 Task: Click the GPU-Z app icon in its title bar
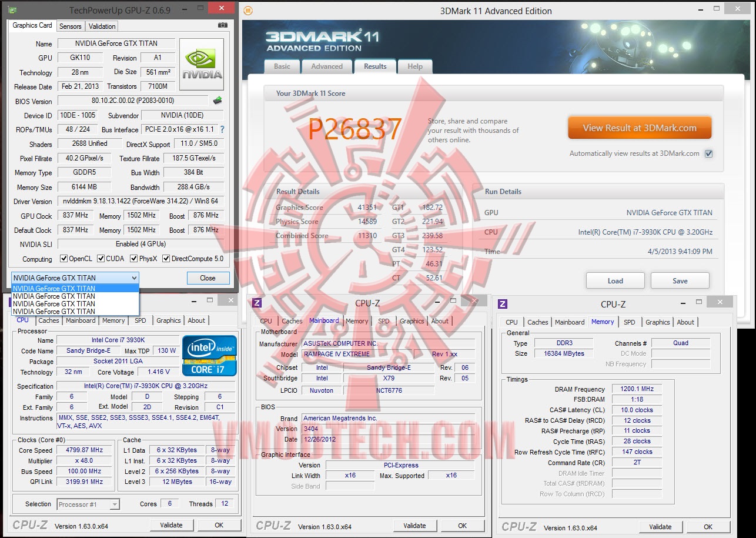tap(14, 10)
